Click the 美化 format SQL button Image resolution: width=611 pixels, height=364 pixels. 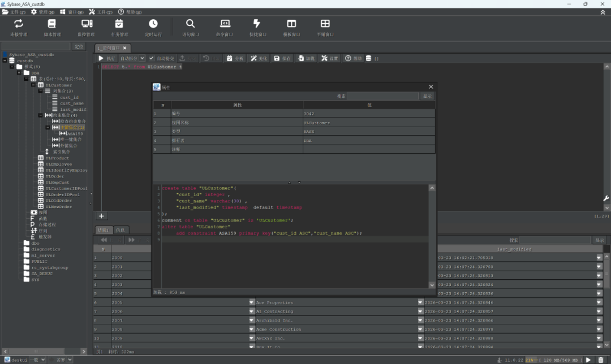point(259,58)
